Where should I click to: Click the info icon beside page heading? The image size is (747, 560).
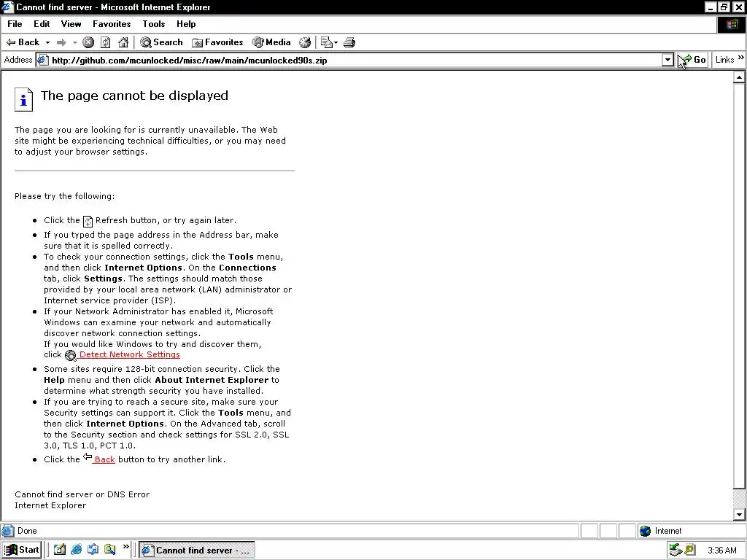pos(23,99)
